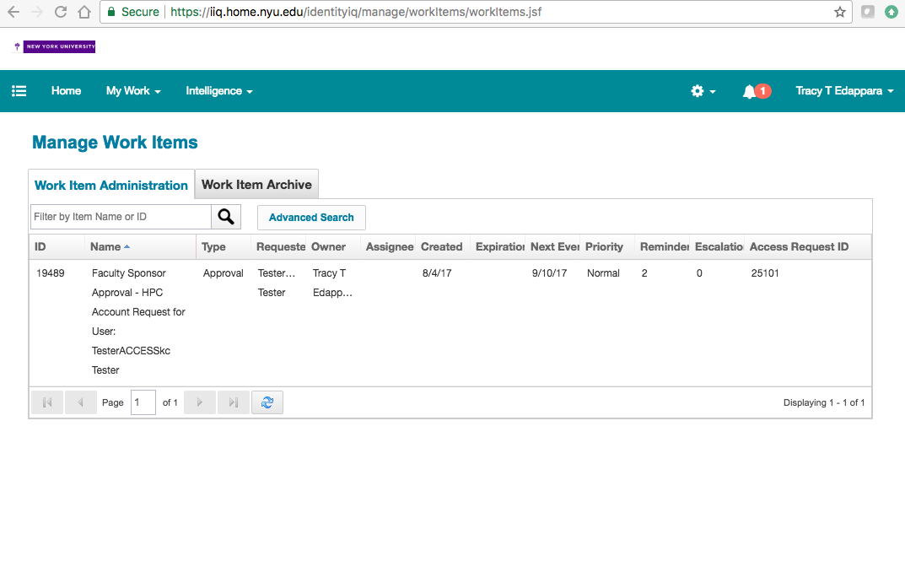Expand the Intelligence dropdown menu
Viewport: 905px width, 588px height.
pos(218,91)
